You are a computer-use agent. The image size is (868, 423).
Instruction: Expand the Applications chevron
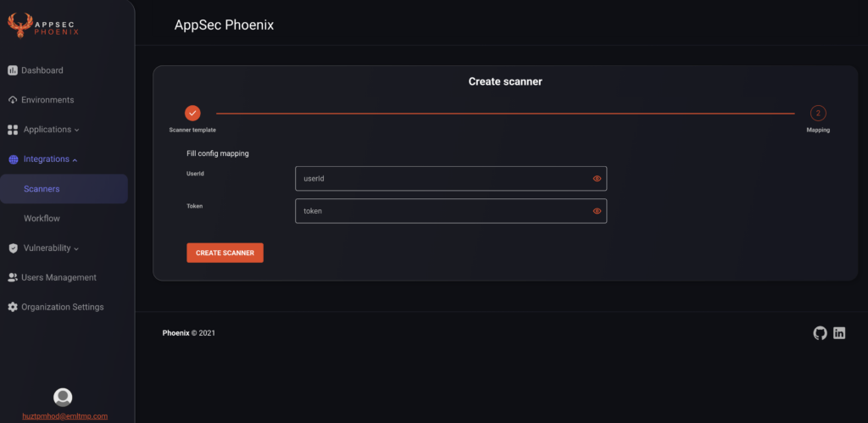[x=77, y=130]
